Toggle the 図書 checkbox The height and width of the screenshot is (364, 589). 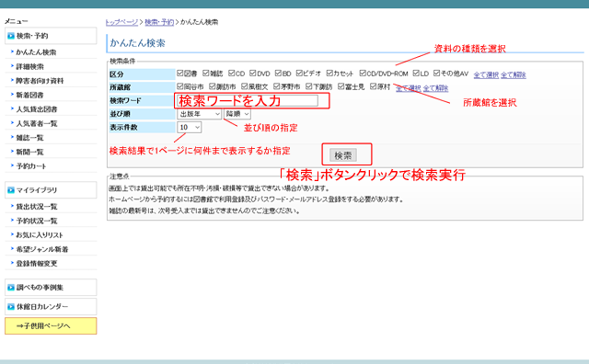coord(180,73)
